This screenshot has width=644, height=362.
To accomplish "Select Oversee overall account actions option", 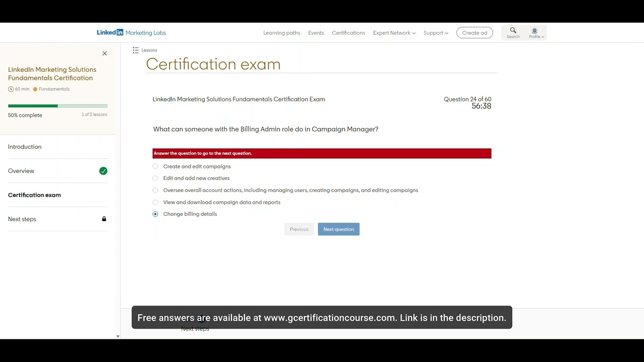I will coord(155,190).
